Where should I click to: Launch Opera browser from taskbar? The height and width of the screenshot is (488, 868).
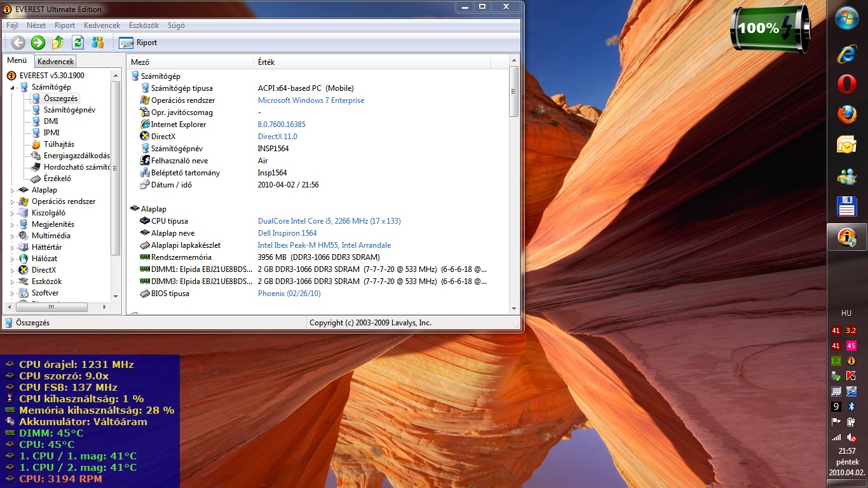pos(847,84)
